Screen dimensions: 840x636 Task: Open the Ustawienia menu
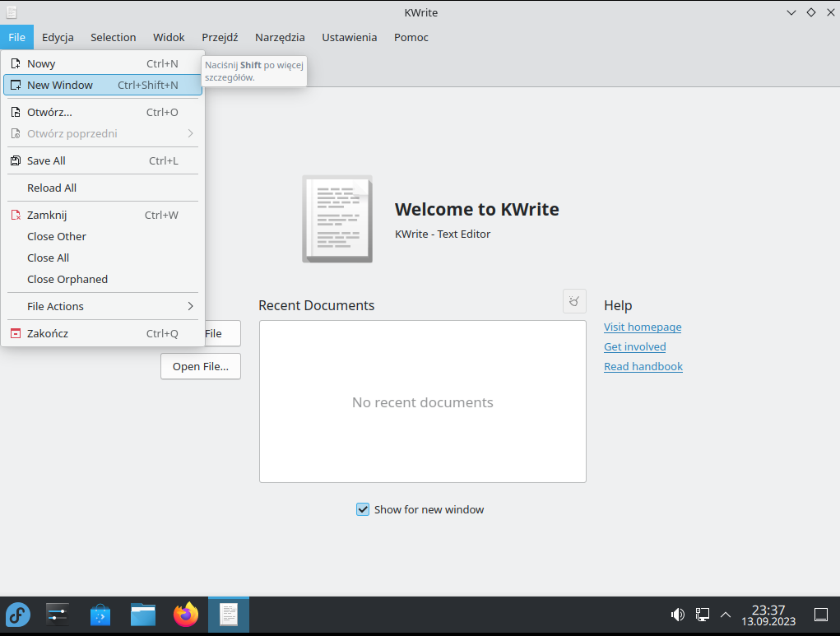click(x=350, y=38)
